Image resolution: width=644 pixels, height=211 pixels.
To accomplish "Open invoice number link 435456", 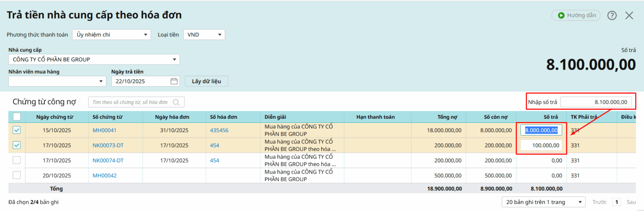I will click(x=219, y=130).
